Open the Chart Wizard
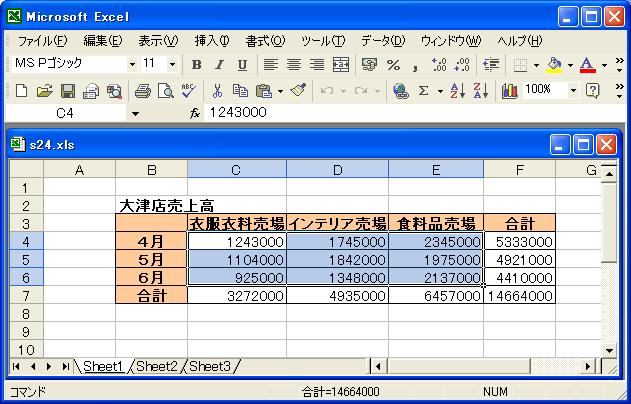 pyautogui.click(x=509, y=91)
